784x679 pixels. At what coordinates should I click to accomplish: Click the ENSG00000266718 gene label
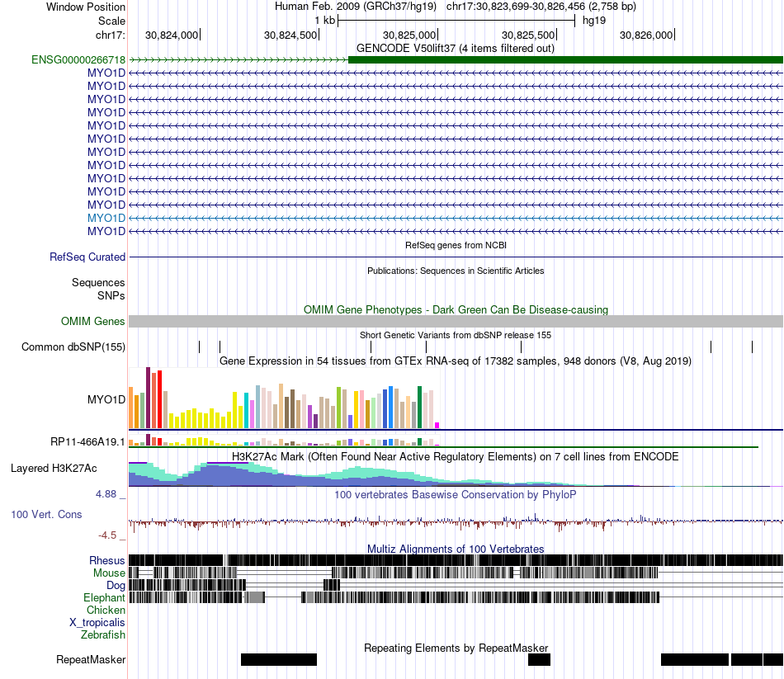pyautogui.click(x=78, y=60)
